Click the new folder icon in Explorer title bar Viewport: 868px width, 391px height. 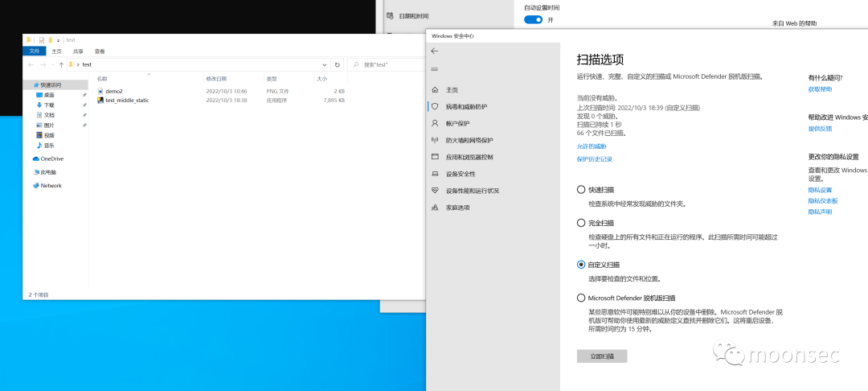(51, 40)
